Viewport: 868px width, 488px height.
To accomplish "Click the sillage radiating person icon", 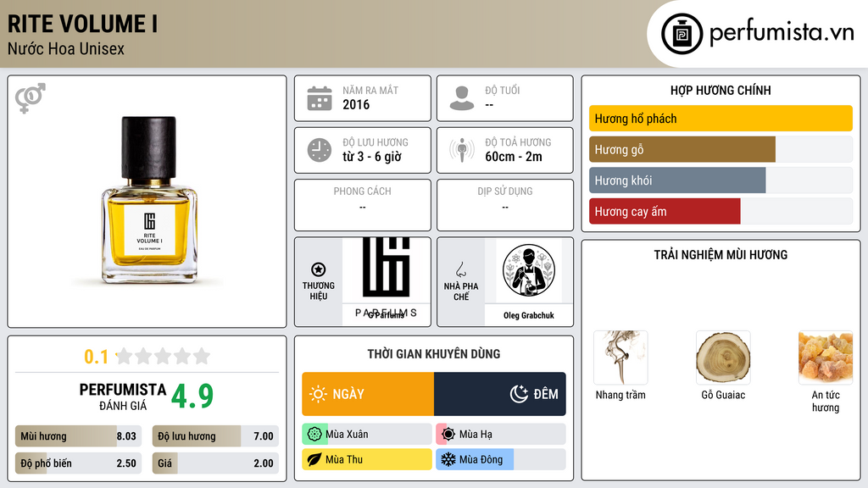I will tap(462, 150).
